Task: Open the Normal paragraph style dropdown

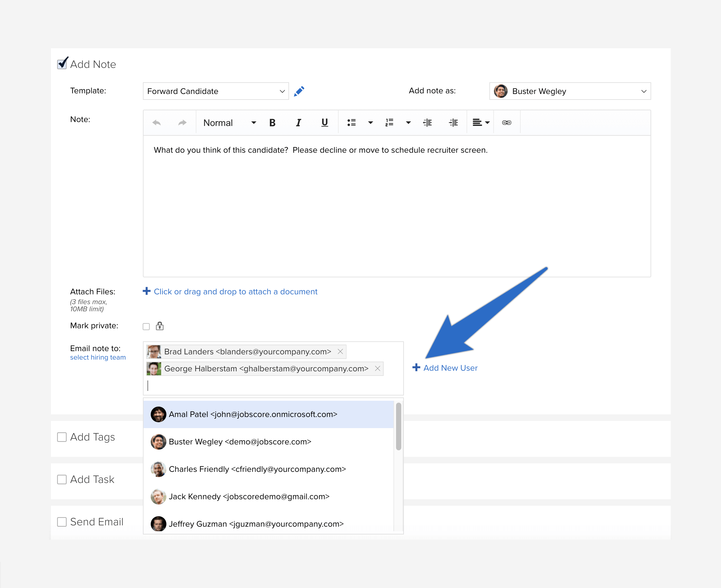Action: pyautogui.click(x=230, y=123)
